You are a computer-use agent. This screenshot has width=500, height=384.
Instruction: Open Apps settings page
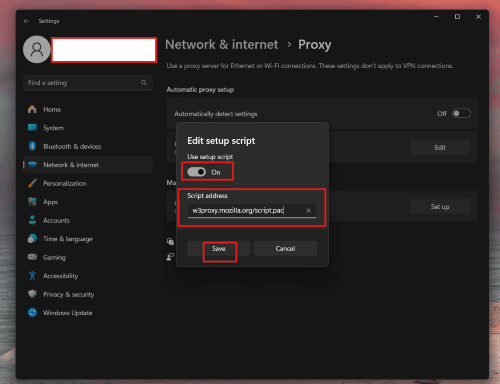click(x=88, y=202)
